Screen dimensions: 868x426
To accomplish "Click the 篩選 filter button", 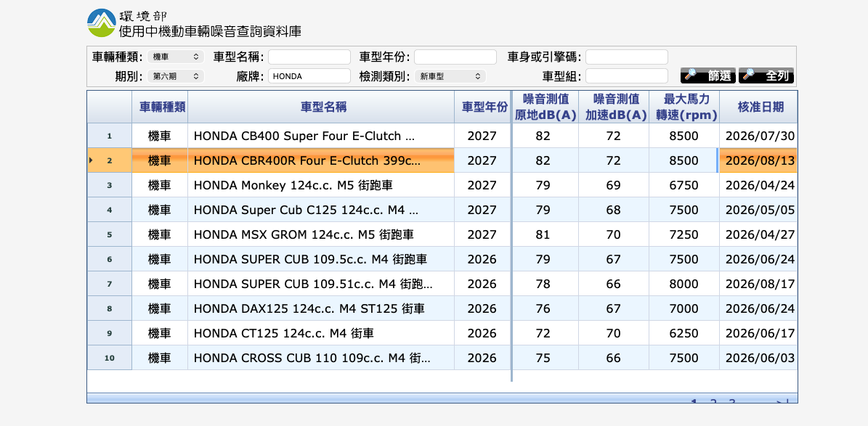I will click(708, 75).
